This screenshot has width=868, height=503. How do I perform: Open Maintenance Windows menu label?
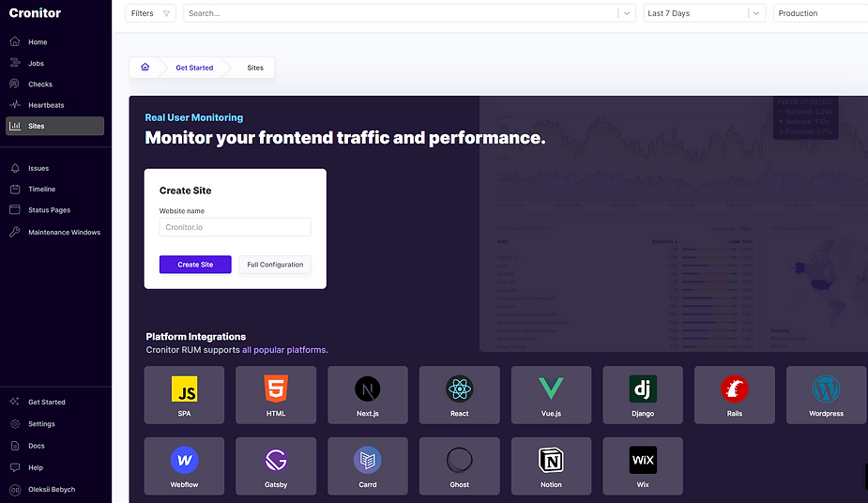pos(64,232)
